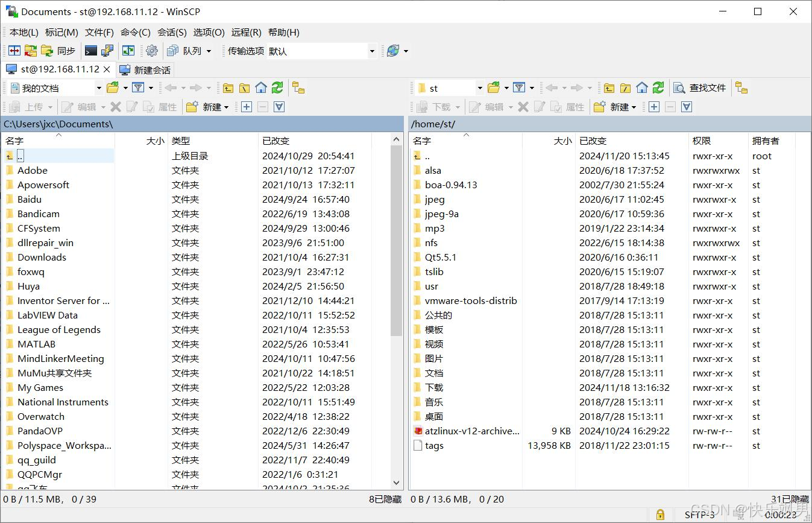Select the tags file in remote panel
The width and height of the screenshot is (812, 523).
(x=434, y=446)
